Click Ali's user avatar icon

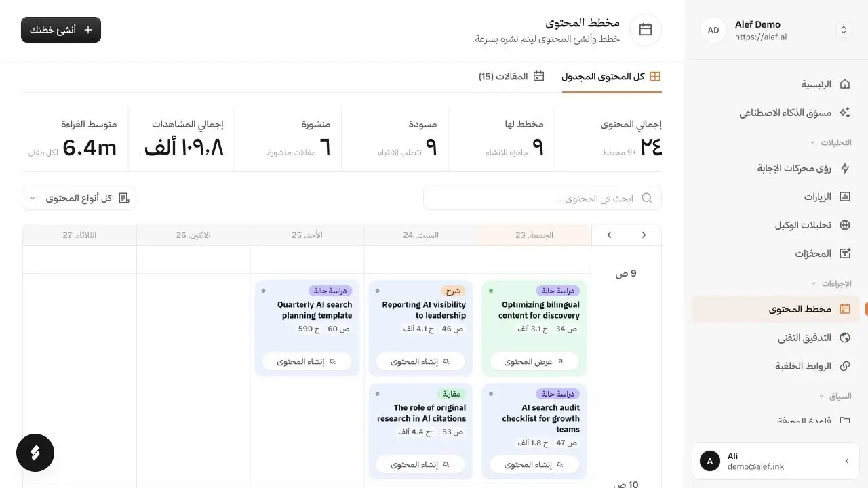pos(710,461)
